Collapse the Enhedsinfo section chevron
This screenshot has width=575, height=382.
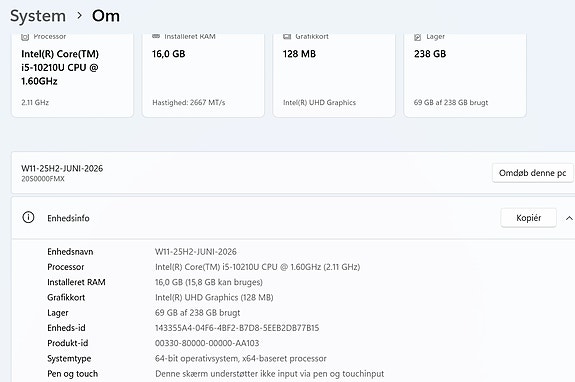[569, 218]
